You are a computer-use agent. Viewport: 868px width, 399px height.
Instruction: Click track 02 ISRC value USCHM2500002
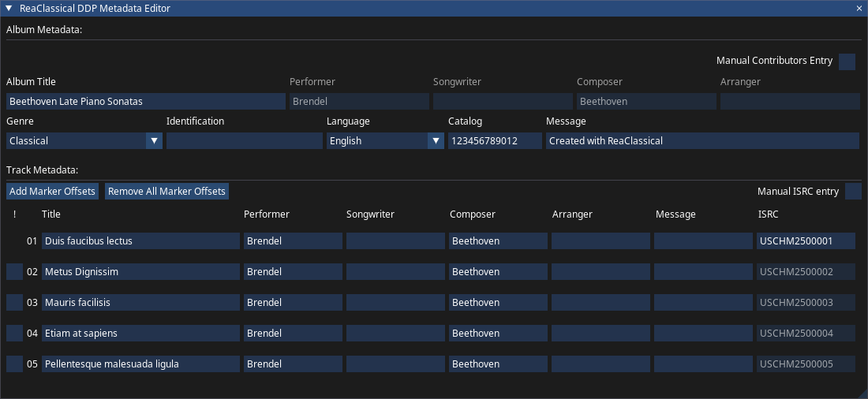[x=806, y=272]
